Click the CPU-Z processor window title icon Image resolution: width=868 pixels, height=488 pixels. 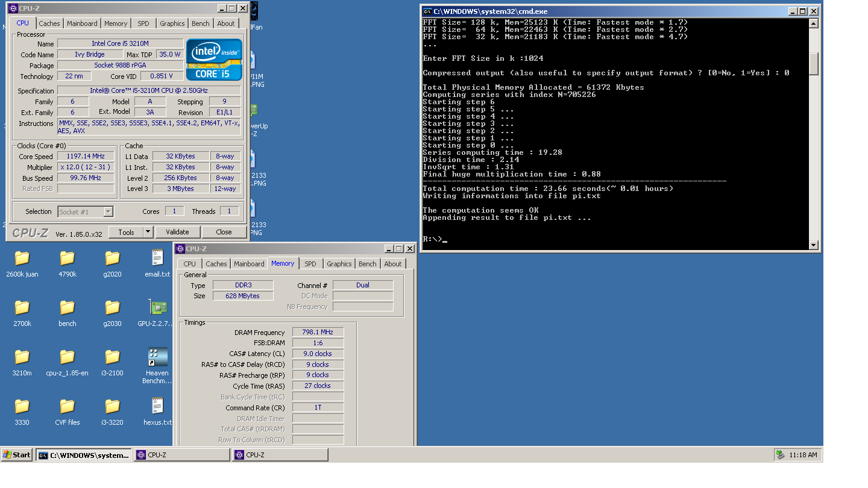[x=13, y=8]
